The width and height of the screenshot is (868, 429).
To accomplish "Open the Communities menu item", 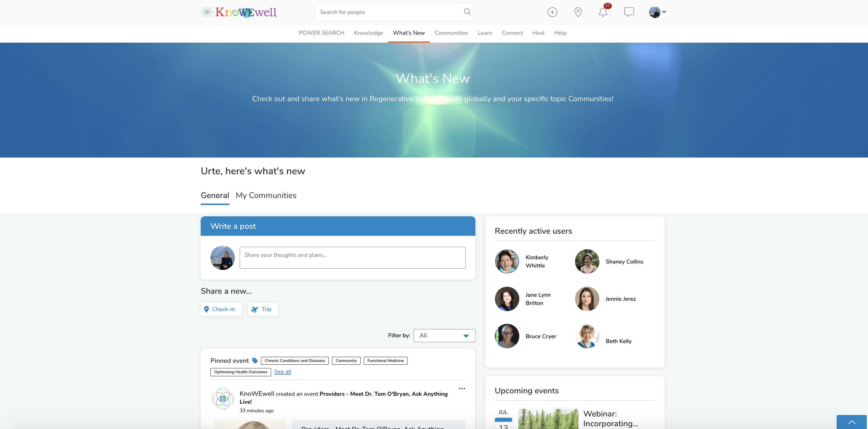I will coord(451,33).
